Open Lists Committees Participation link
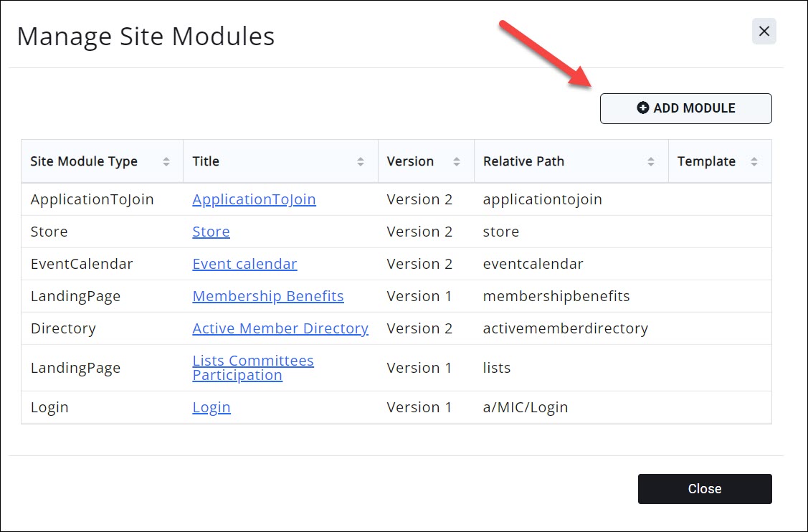The image size is (808, 532). pyautogui.click(x=253, y=368)
